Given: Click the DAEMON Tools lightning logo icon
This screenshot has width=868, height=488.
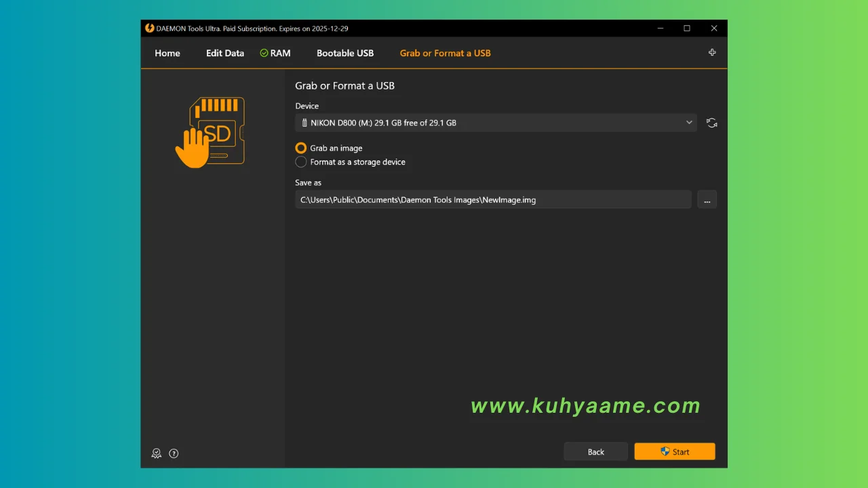Looking at the screenshot, I should coord(150,28).
